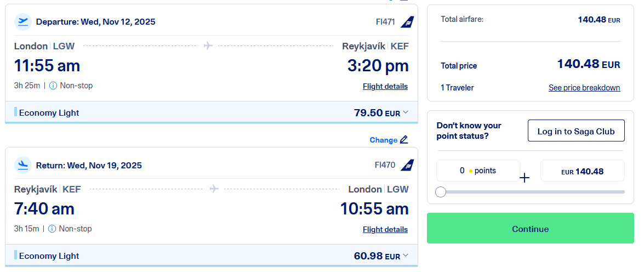Viewport: 644px width, 272px height.
Task: Click the pencil icon beside Change
Action: [404, 140]
